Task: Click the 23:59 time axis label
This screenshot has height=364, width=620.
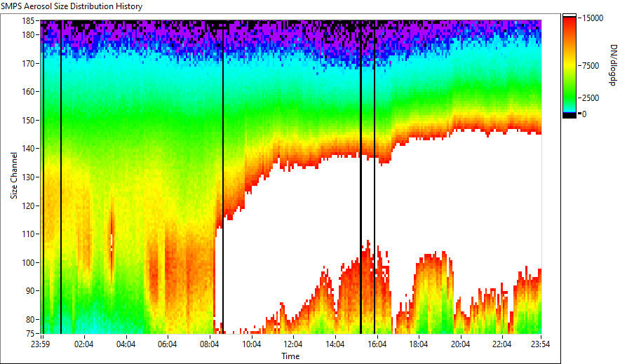Action: click(41, 344)
